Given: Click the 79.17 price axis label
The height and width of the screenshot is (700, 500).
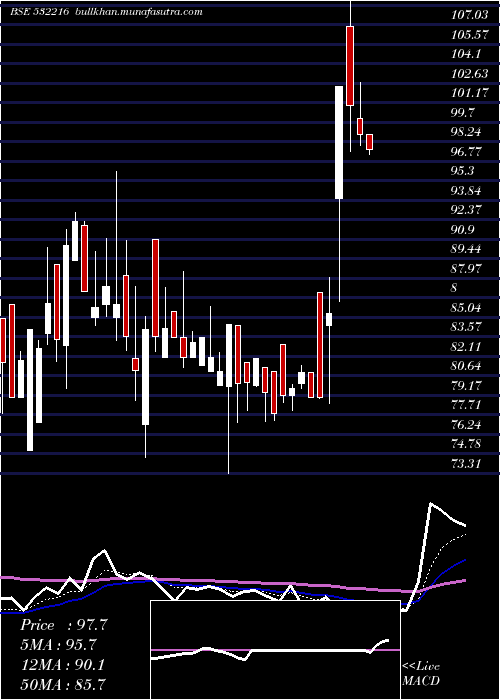Looking at the screenshot, I should coord(466,386).
